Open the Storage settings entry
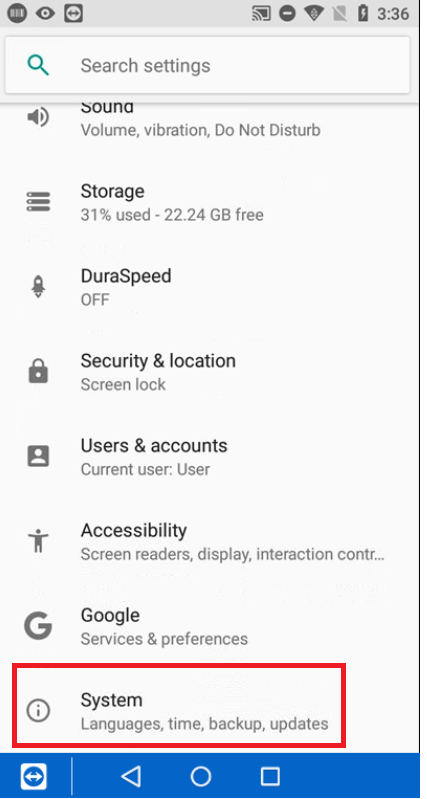 (214, 202)
